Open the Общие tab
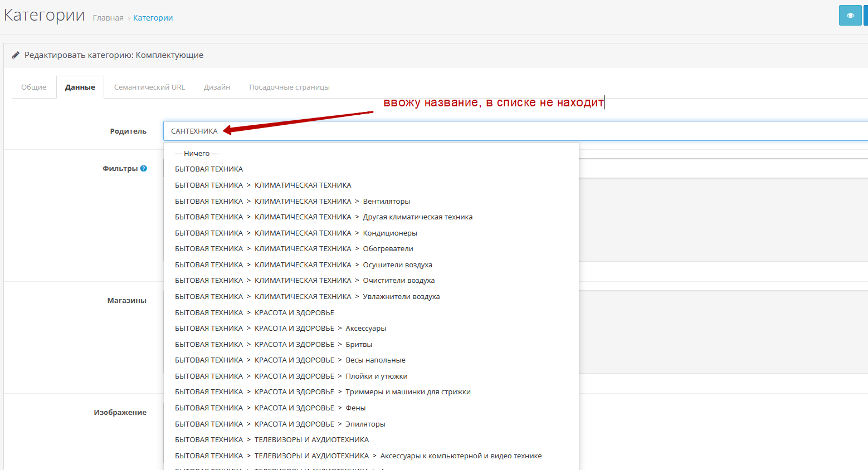Screen dimensions: 868x470 pyautogui.click(x=34, y=87)
